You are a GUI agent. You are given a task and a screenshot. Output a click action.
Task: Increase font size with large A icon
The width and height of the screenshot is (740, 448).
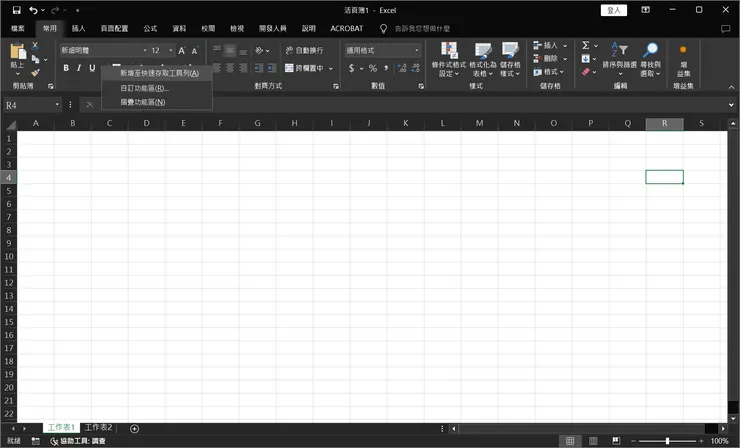pyautogui.click(x=182, y=51)
